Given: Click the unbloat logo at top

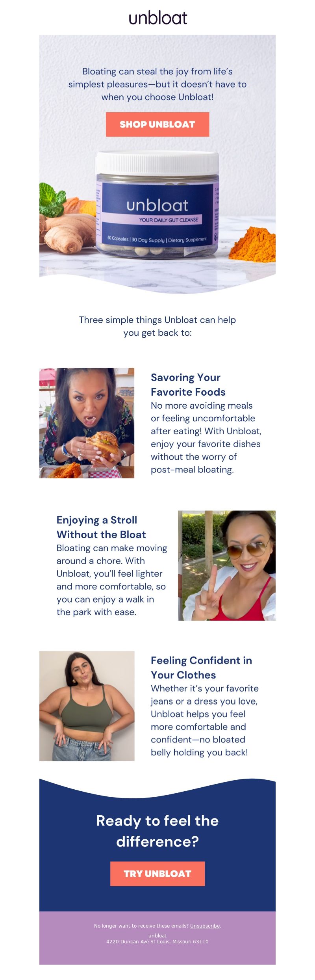Looking at the screenshot, I should point(158,18).
